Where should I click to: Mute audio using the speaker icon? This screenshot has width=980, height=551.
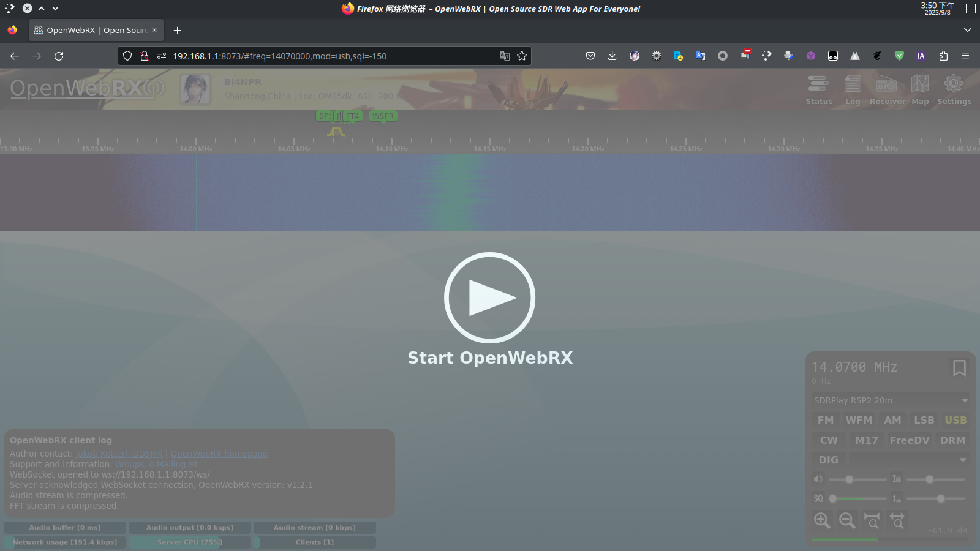818,479
